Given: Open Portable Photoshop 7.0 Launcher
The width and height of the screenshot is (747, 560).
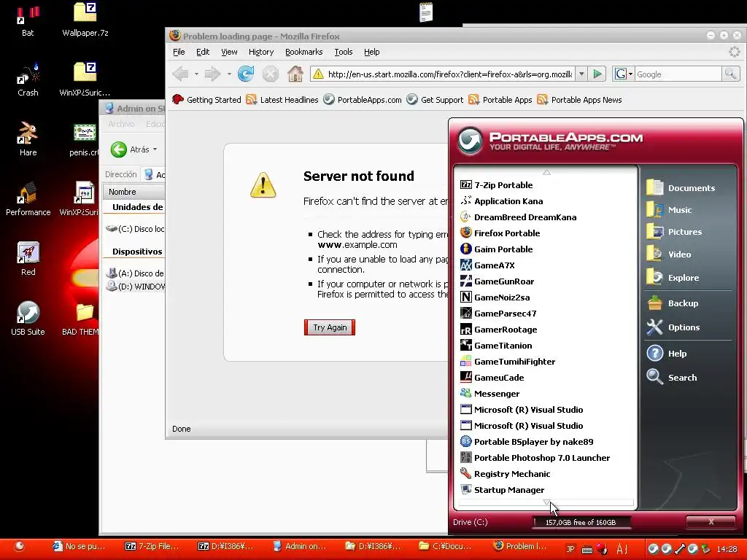Looking at the screenshot, I should coord(535,458).
